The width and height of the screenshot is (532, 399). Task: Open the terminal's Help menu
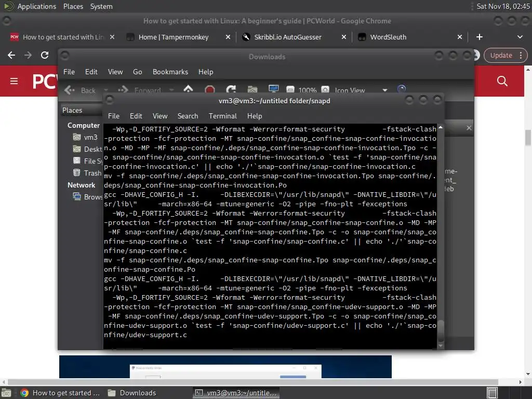(x=255, y=116)
